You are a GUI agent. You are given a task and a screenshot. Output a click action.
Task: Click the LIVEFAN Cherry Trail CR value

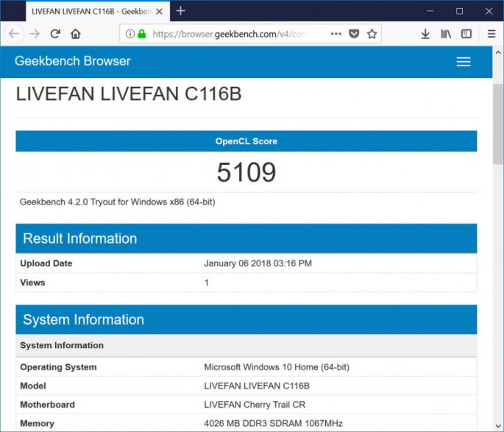(255, 404)
